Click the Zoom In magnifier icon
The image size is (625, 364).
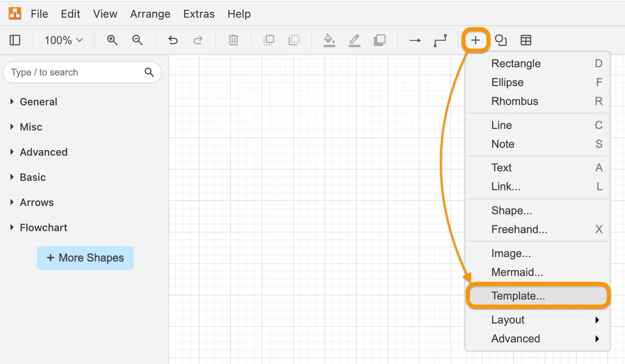point(112,40)
